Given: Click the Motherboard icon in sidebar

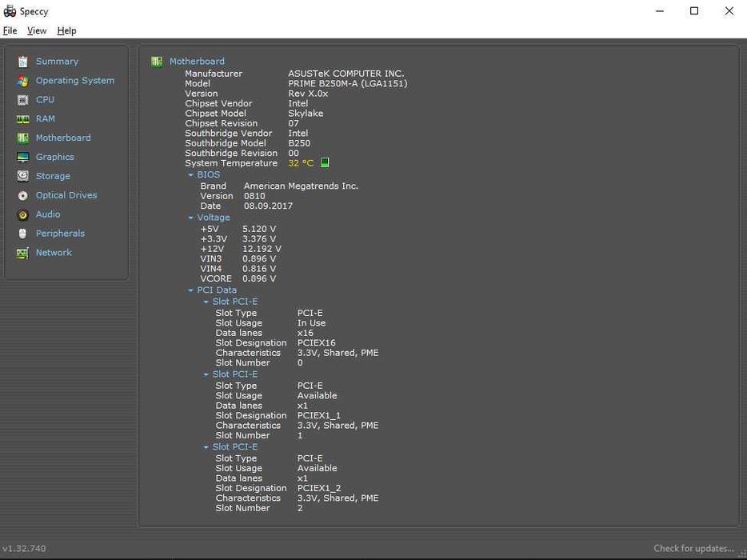Looking at the screenshot, I should 22,138.
